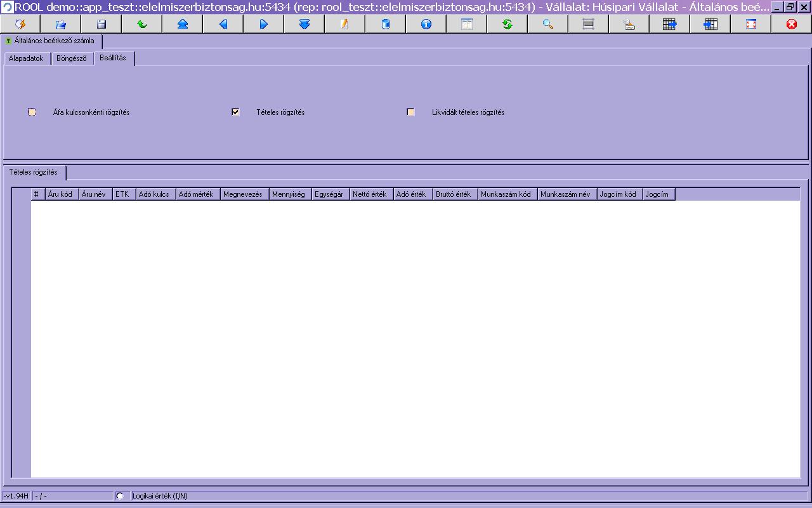The height and width of the screenshot is (508, 812).
Task: Uncheck the Tételes rögzítés checkbox
Action: 235,112
